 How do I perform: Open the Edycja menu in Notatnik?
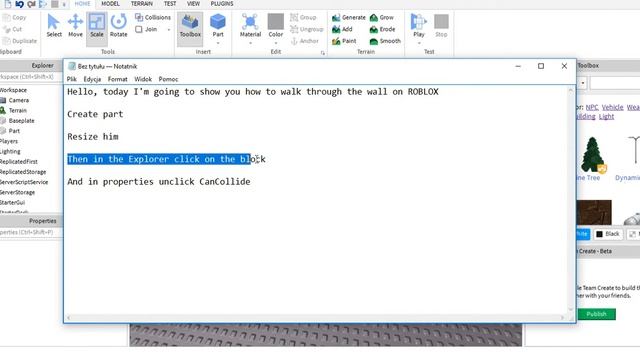pos(92,79)
